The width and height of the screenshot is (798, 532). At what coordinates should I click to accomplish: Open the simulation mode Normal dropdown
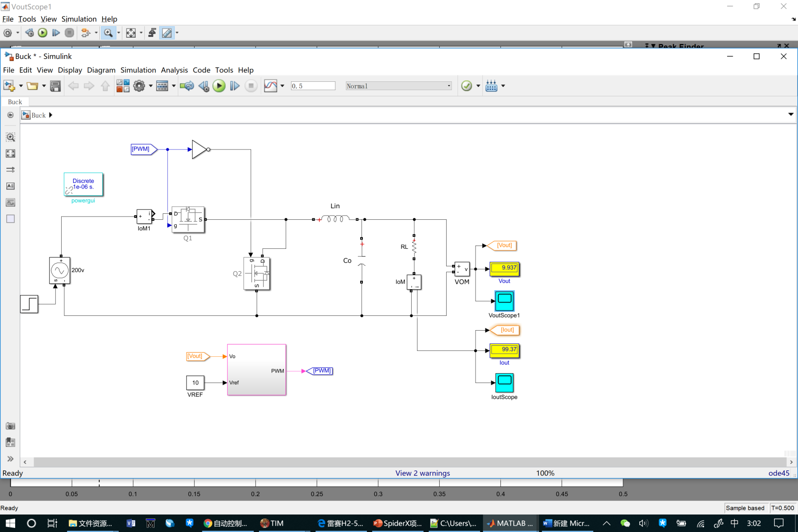[x=398, y=86]
